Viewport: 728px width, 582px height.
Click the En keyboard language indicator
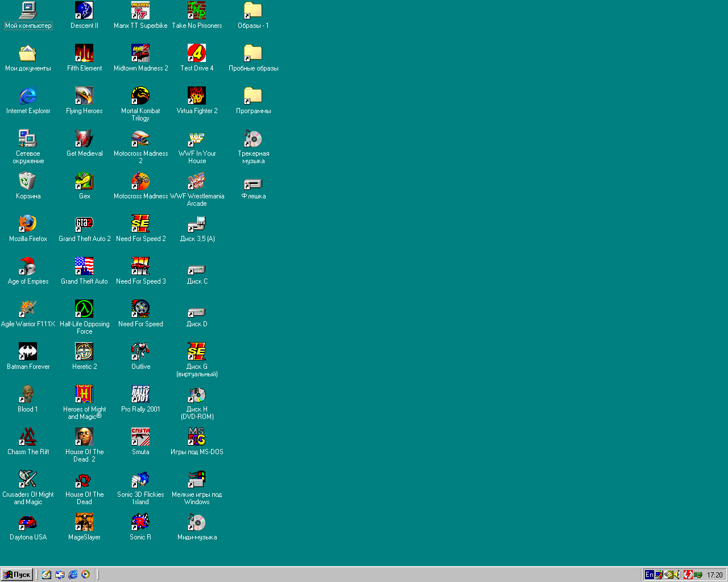[649, 575]
